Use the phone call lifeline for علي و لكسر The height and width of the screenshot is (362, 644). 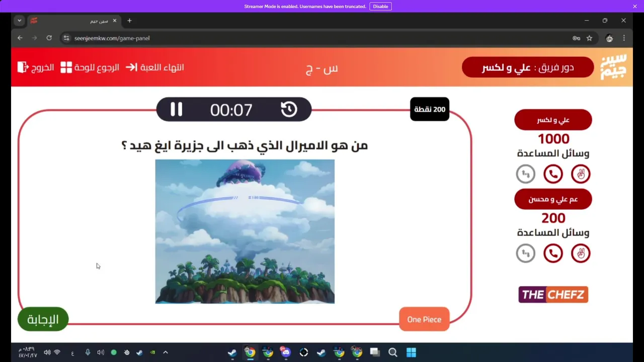click(x=553, y=174)
